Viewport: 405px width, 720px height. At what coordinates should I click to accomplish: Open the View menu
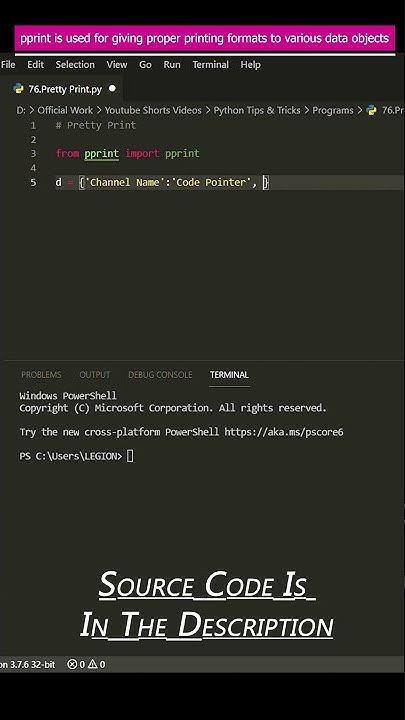tap(117, 65)
